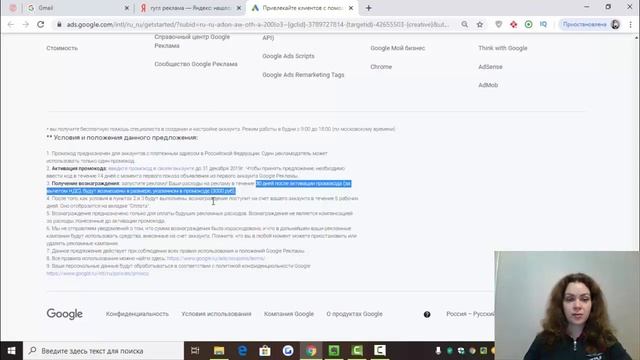The width and height of the screenshot is (640, 360).
Task: Open the Конфиденциальность footer link
Action: [x=137, y=314]
